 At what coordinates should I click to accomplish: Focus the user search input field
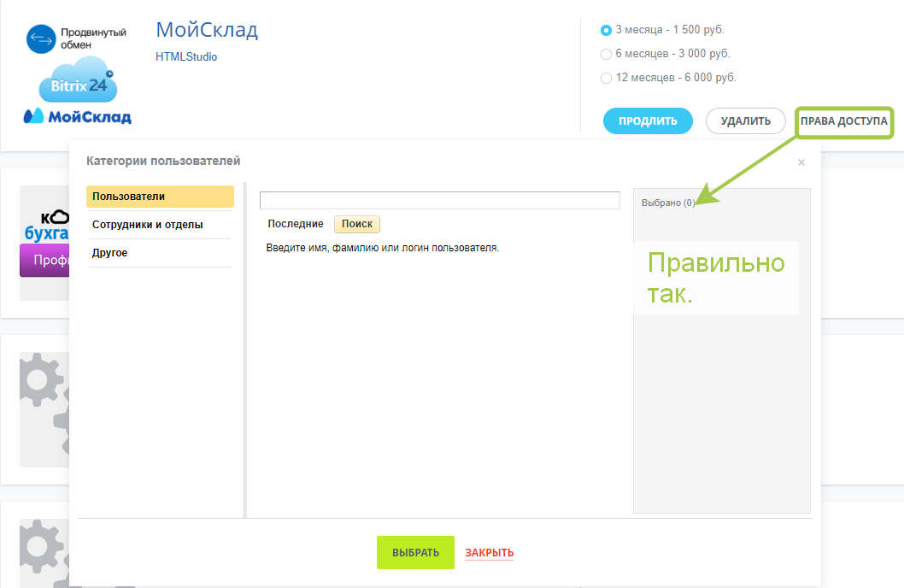[439, 200]
